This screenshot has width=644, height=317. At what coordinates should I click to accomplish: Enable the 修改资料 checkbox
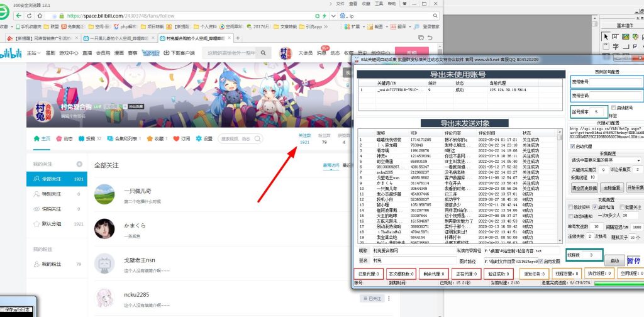point(573,207)
